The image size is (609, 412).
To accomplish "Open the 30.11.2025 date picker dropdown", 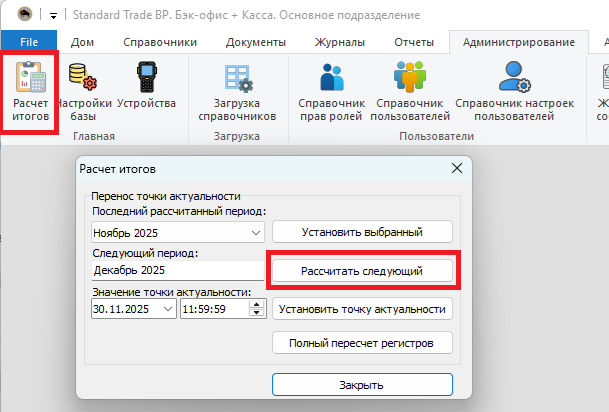I will point(168,309).
